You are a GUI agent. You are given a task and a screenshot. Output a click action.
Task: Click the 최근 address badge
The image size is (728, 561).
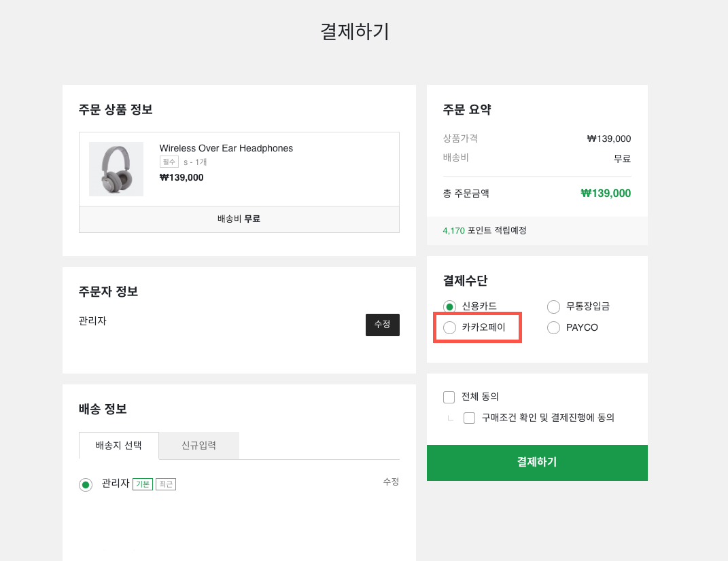tap(165, 484)
